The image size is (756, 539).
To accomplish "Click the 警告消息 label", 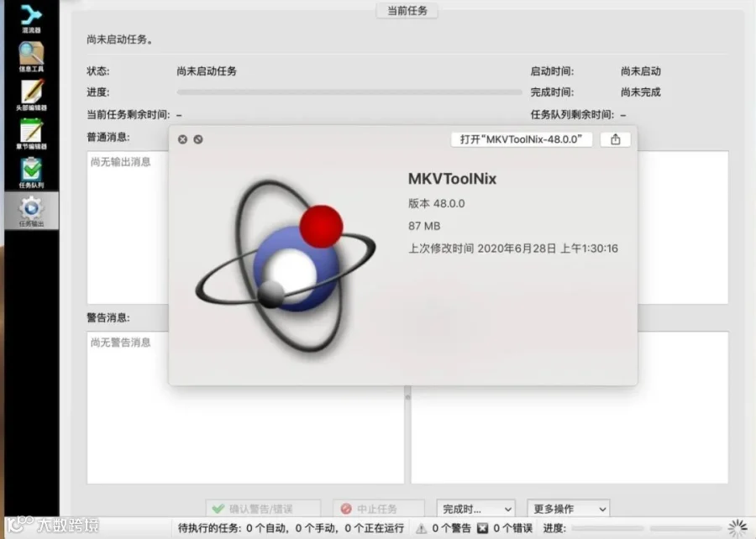I will [x=108, y=318].
